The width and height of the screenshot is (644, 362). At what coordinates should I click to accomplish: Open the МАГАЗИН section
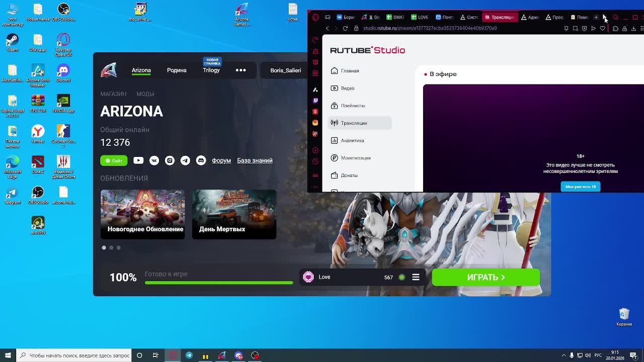[113, 94]
